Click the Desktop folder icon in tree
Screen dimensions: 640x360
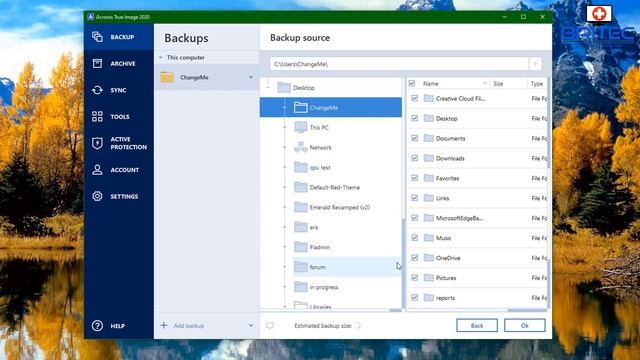(x=284, y=87)
